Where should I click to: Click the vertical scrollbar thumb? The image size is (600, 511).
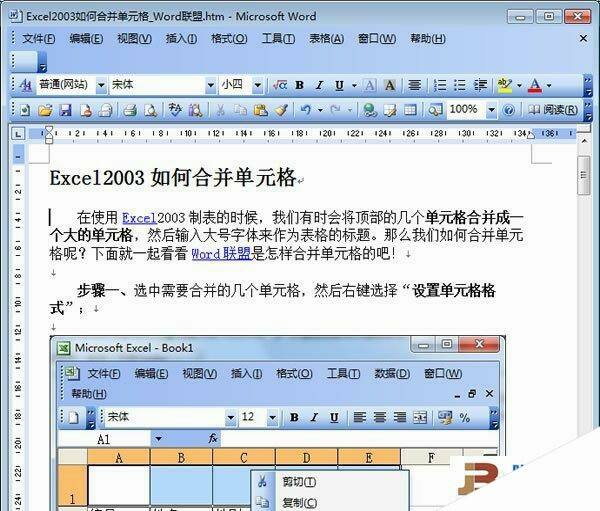coord(584,176)
